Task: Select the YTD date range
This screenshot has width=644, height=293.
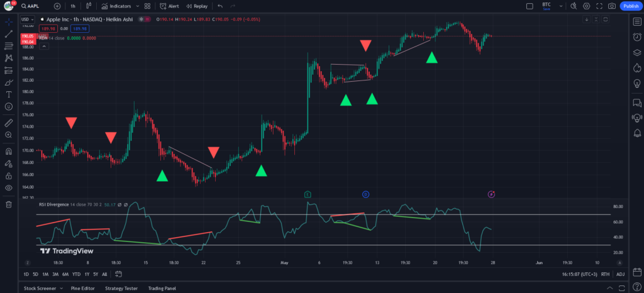Action: 76,274
